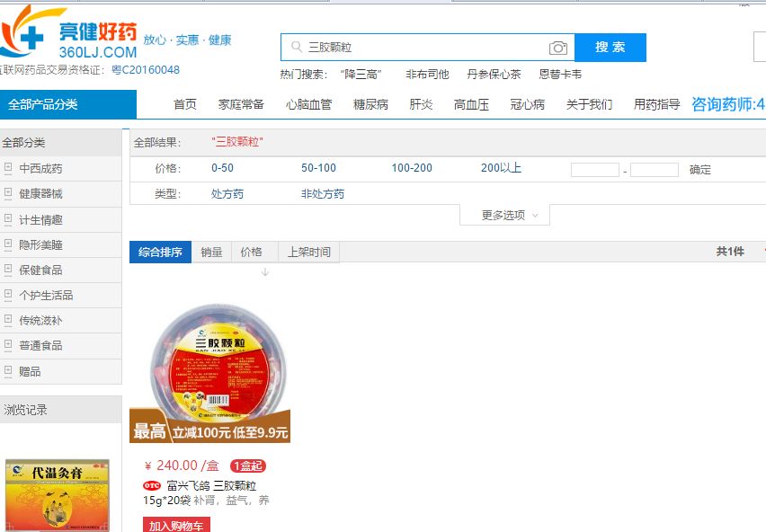This screenshot has width=766, height=532.
Task: Click the OTC badge icon on product
Action: click(x=152, y=485)
